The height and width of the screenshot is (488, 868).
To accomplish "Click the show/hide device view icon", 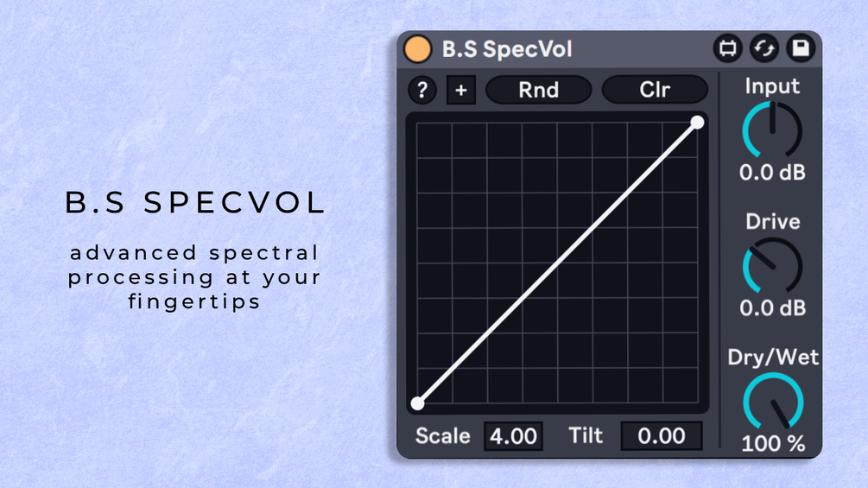I will click(x=728, y=49).
